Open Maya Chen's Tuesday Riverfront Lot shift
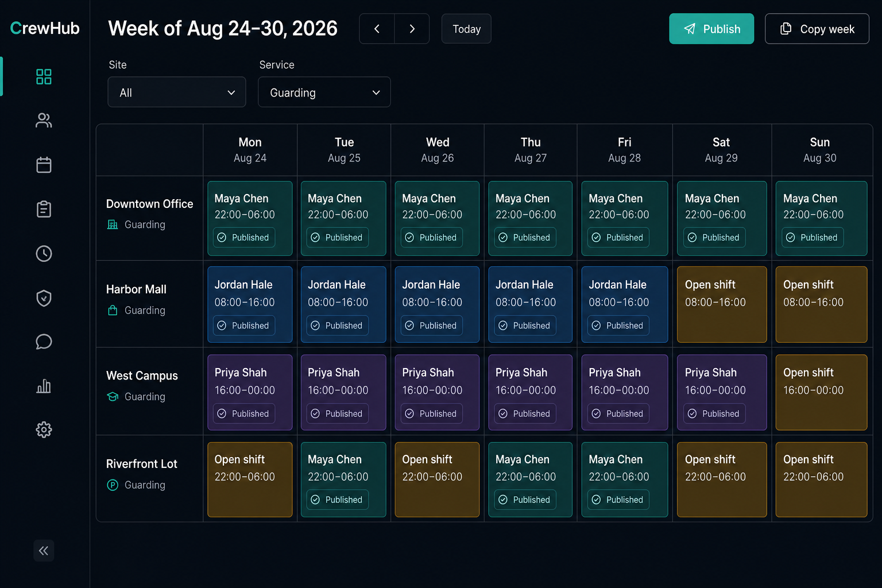Viewport: 882px width, 588px height. pyautogui.click(x=343, y=479)
